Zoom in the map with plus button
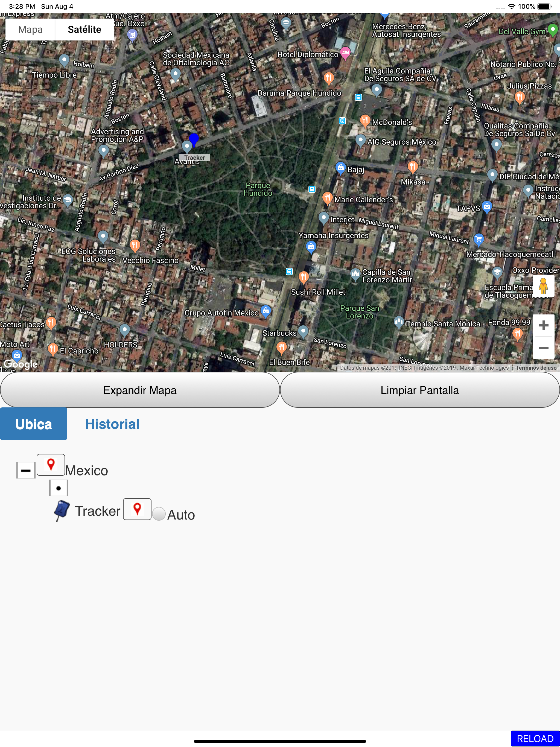The height and width of the screenshot is (747, 560). point(543,326)
